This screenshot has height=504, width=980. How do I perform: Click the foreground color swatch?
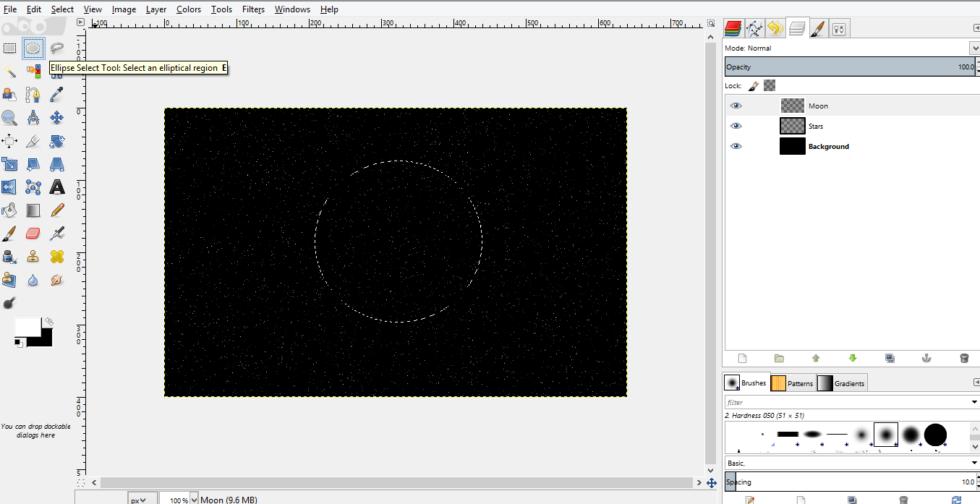(29, 325)
